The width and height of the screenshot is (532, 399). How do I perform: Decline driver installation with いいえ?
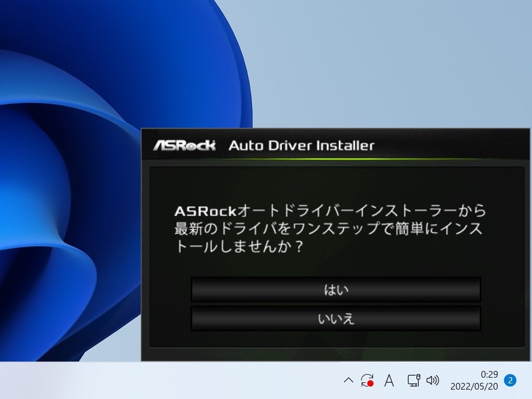(x=336, y=318)
